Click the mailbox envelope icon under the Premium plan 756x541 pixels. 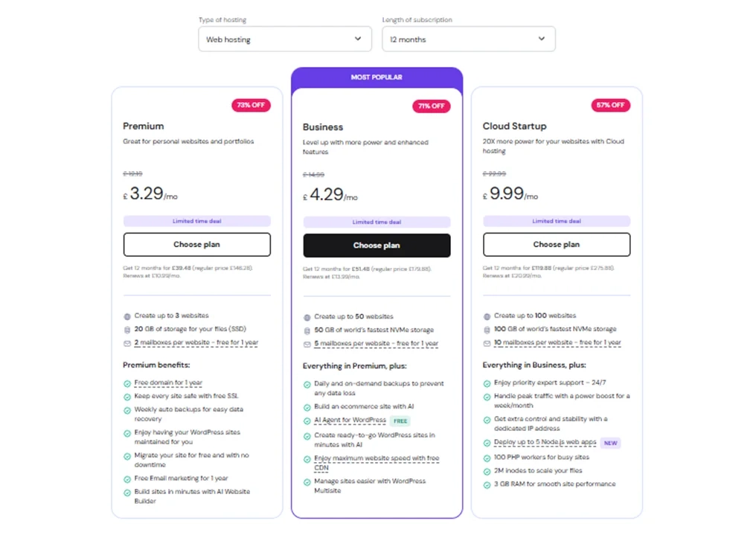coord(126,342)
